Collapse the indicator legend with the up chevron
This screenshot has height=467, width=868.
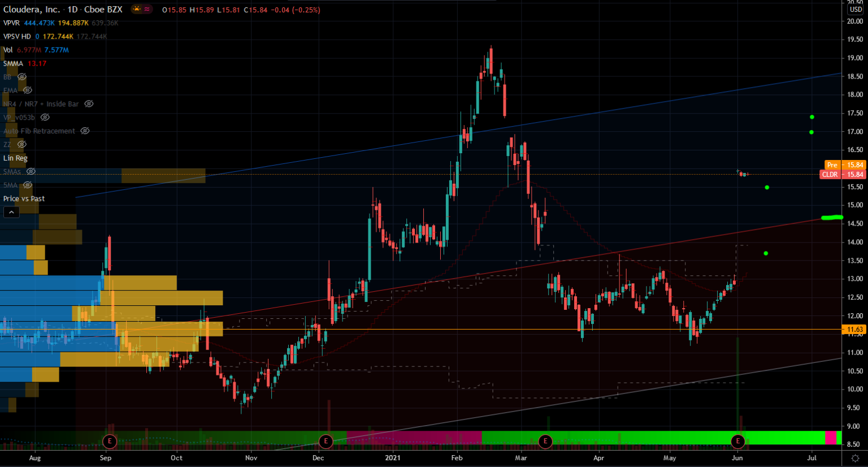11,211
